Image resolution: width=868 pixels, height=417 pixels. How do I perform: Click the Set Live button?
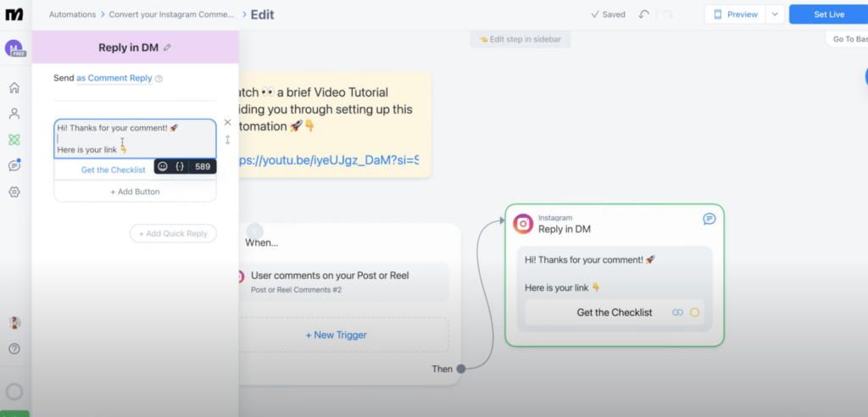(829, 14)
